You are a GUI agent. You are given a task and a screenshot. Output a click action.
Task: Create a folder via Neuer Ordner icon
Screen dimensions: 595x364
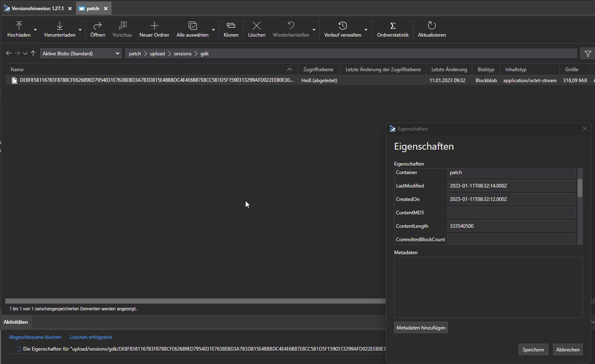154,26
